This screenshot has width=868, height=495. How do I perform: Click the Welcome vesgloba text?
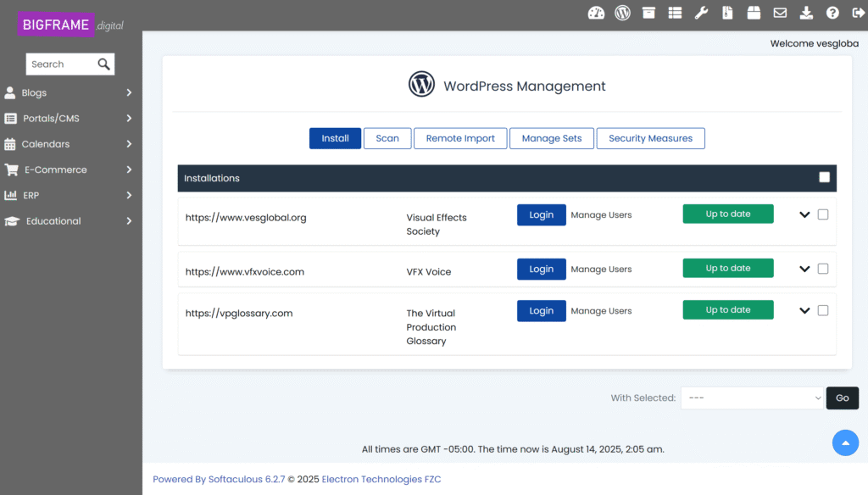pyautogui.click(x=815, y=44)
